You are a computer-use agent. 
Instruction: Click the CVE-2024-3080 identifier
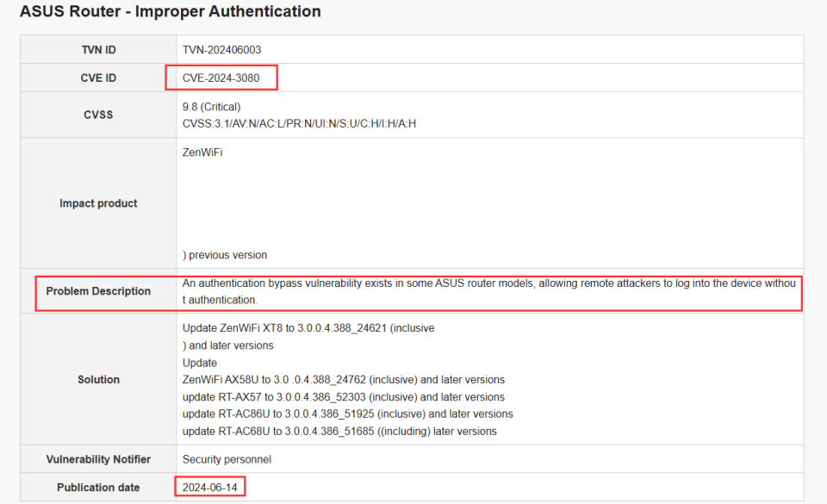221,78
